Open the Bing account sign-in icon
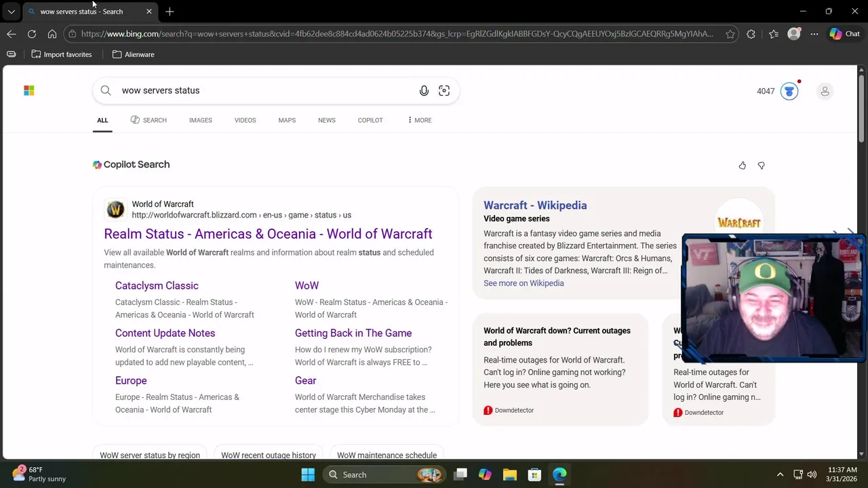868x488 pixels. [825, 91]
